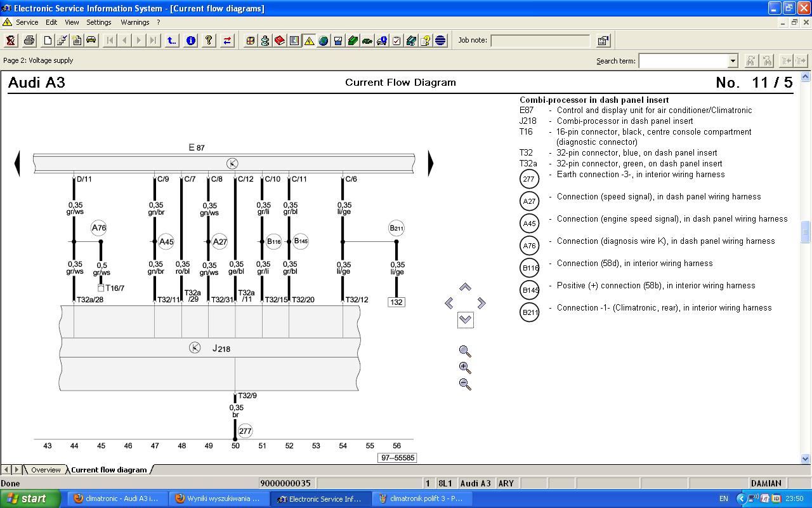
Task: Click first binoculars search button
Action: coord(750,60)
